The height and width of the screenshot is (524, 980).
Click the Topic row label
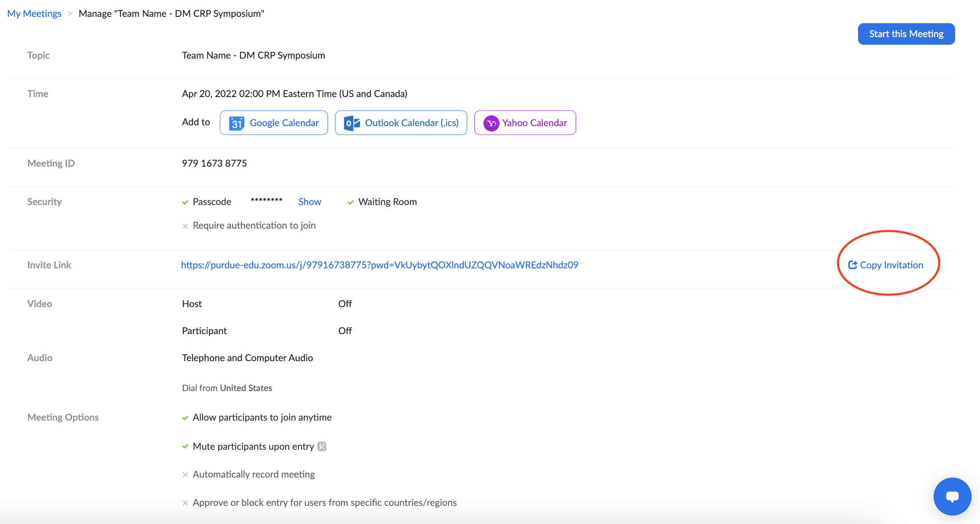[38, 55]
